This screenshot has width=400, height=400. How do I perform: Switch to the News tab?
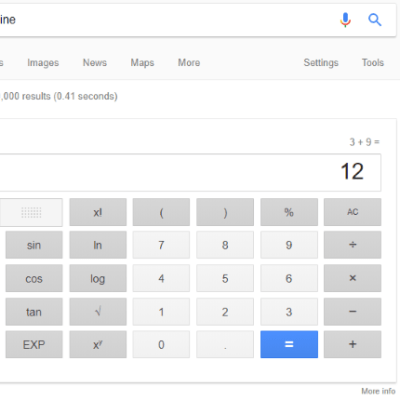click(x=95, y=63)
